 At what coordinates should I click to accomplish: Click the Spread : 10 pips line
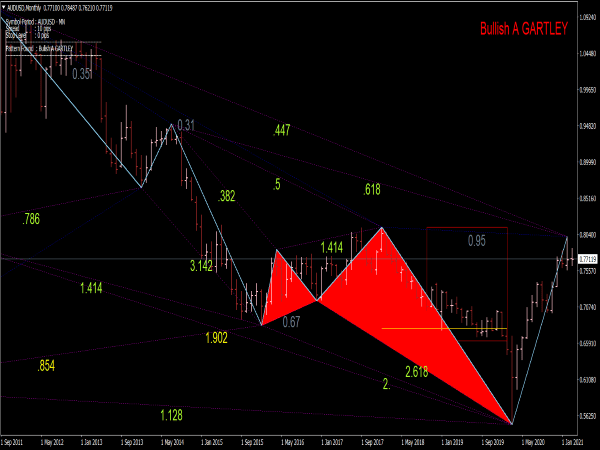28,29
